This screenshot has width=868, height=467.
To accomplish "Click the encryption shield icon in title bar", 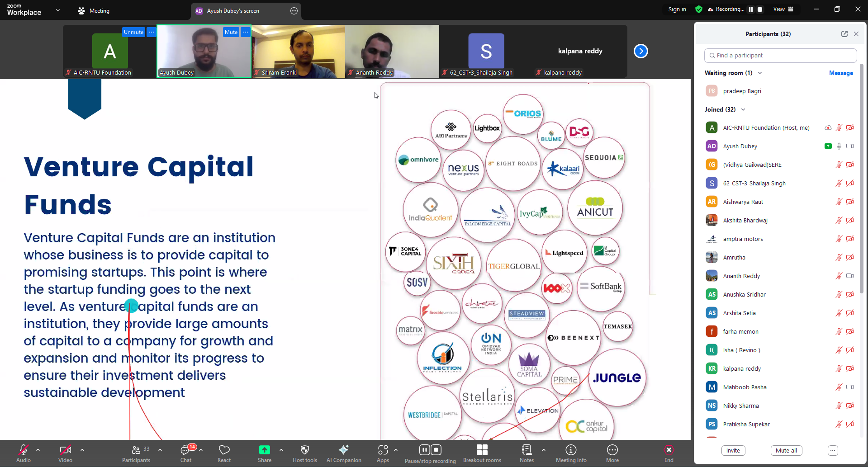I will [699, 9].
